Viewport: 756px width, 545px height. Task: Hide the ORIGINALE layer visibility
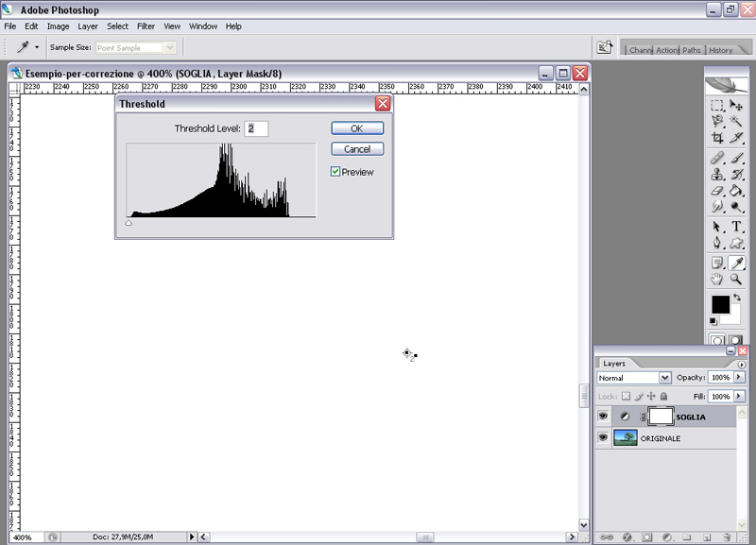[x=603, y=438]
